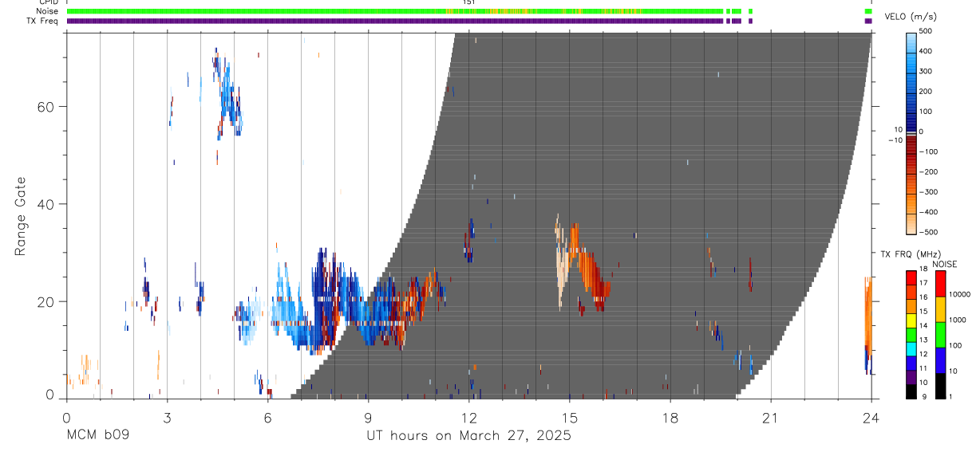
Task: Click the '16' TX frequency label
Action: [x=923, y=297]
